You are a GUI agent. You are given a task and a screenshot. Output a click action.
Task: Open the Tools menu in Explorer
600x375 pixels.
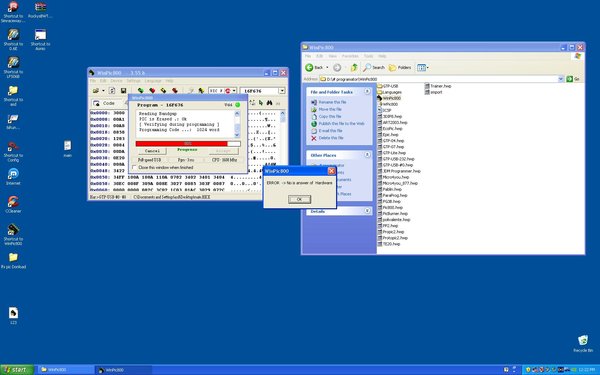pyautogui.click(x=368, y=56)
